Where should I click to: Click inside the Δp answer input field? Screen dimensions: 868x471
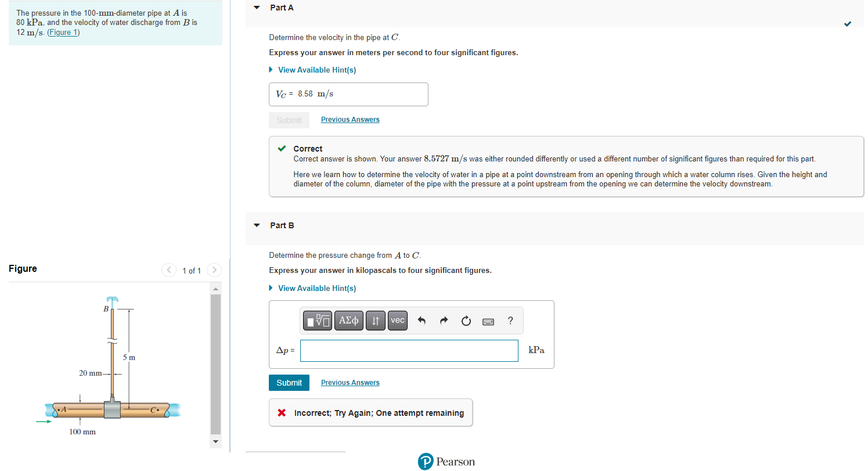pyautogui.click(x=409, y=350)
